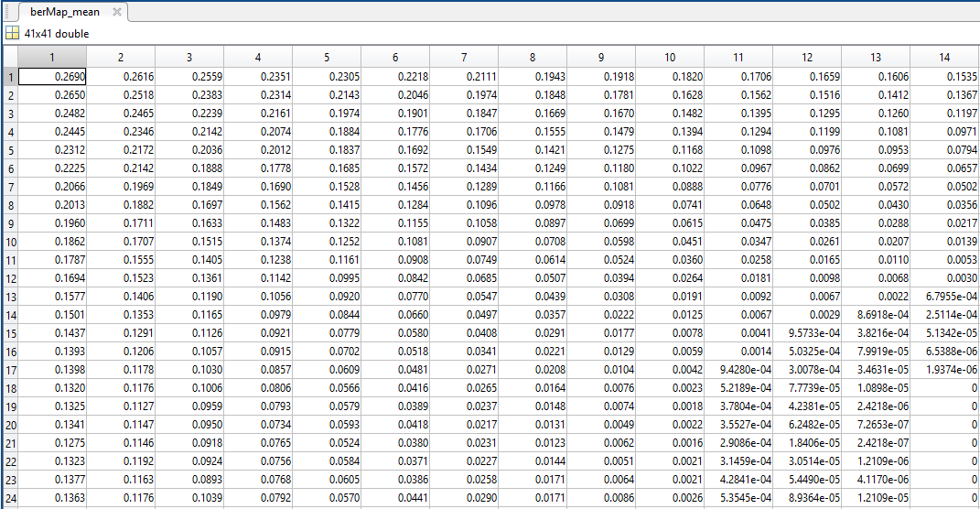Click cell containing 0.1398
This screenshot has height=509, width=980.
[52, 370]
